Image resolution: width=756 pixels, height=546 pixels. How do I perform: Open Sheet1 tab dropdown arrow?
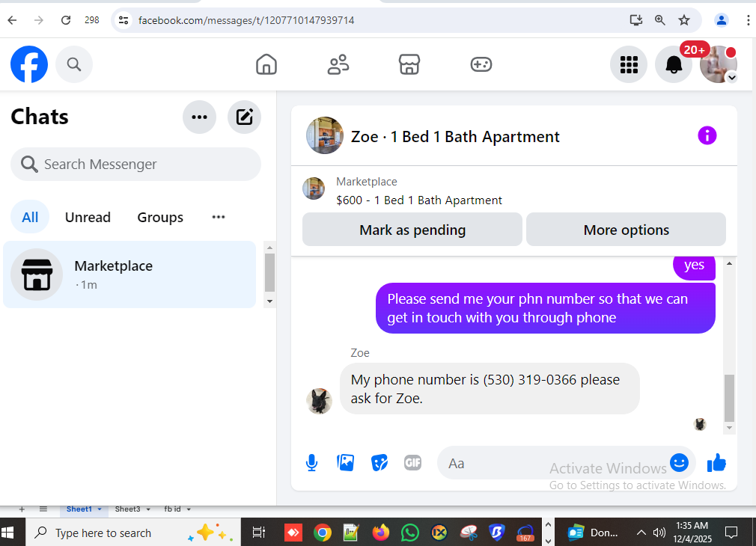pyautogui.click(x=100, y=509)
